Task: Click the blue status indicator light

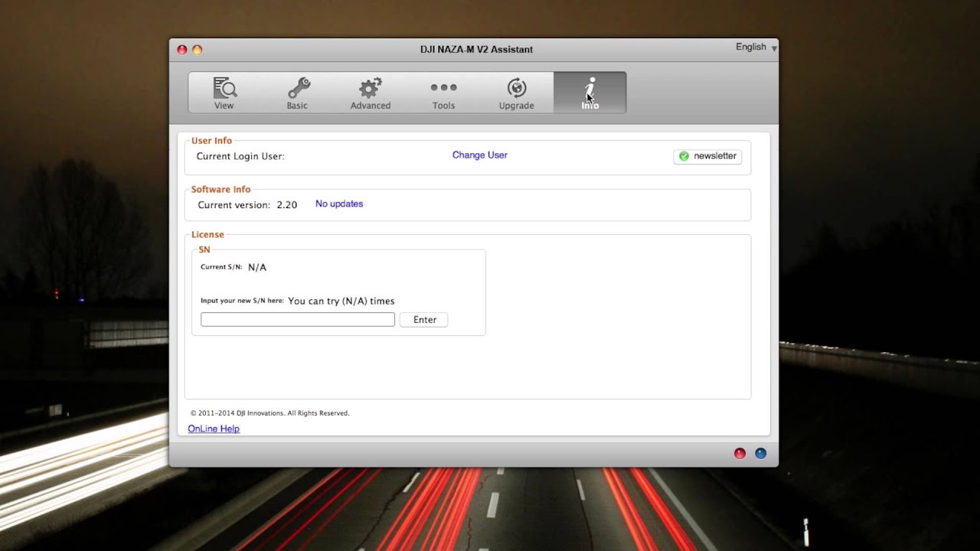Action: click(760, 453)
